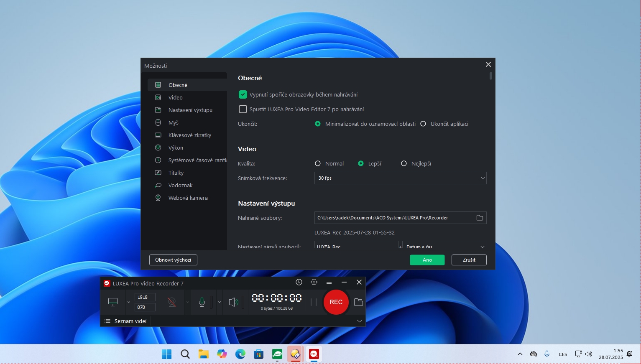Choose Nejlepší video quality

(x=404, y=163)
